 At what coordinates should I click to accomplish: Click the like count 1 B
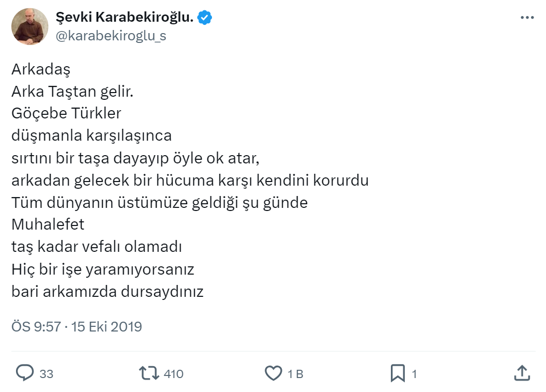pyautogui.click(x=295, y=373)
